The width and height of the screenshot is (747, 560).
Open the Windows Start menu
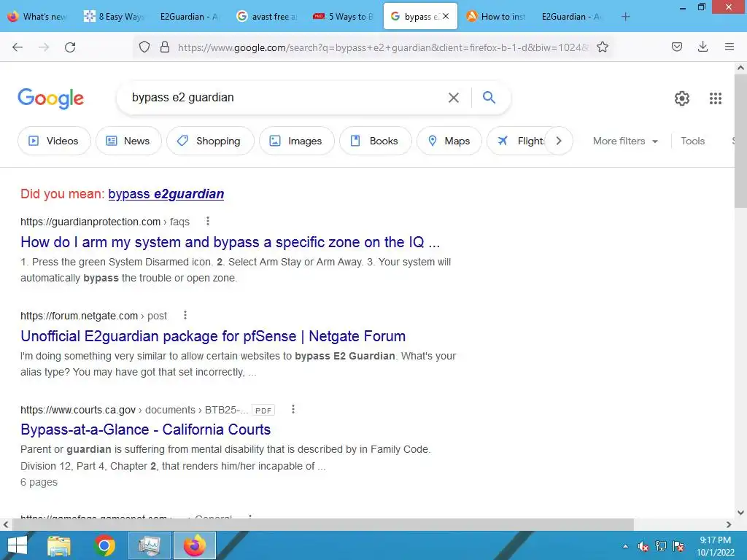click(x=18, y=545)
